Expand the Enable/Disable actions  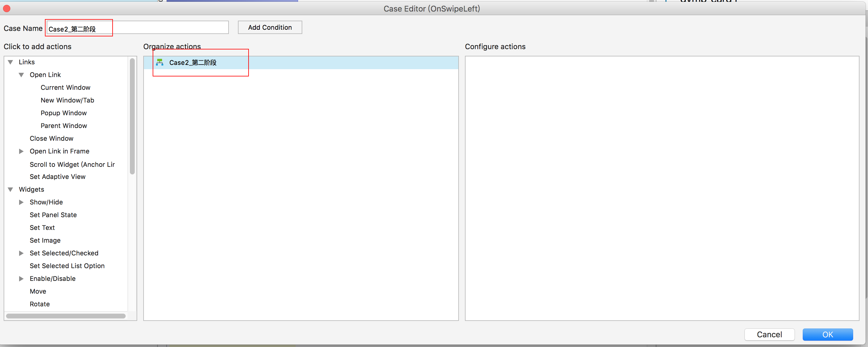(21, 279)
